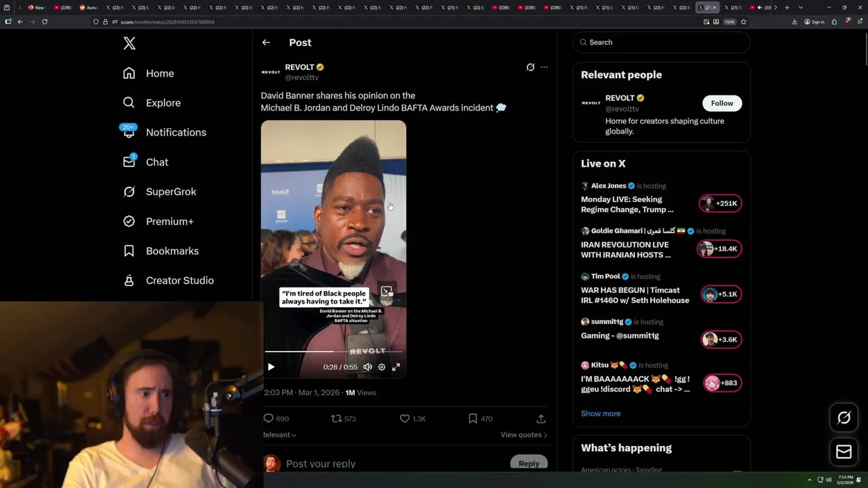
Task: Open the REVOLT avatar beside the post
Action: (271, 72)
